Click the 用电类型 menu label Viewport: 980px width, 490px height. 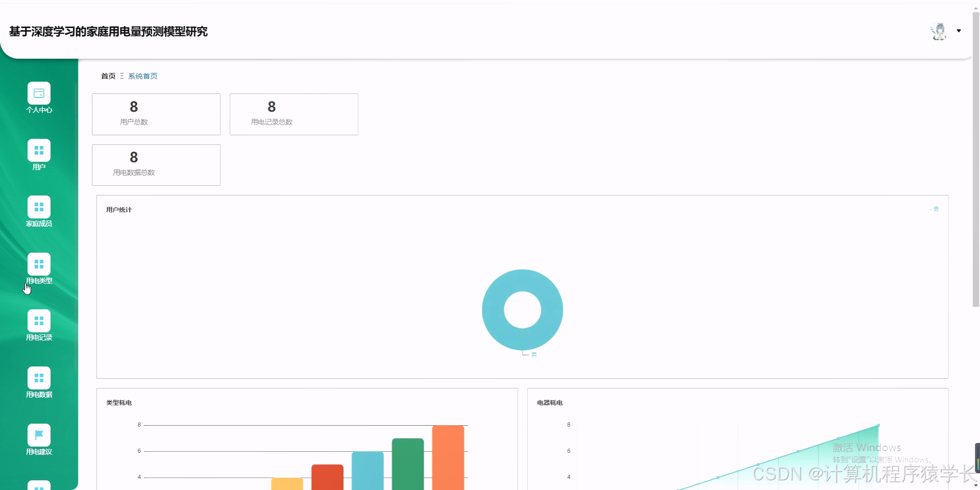pyautogui.click(x=39, y=281)
